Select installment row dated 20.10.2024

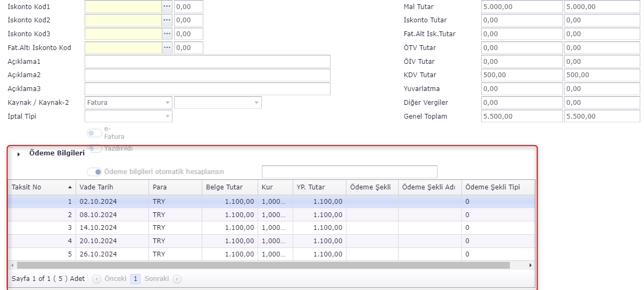pyautogui.click(x=271, y=241)
